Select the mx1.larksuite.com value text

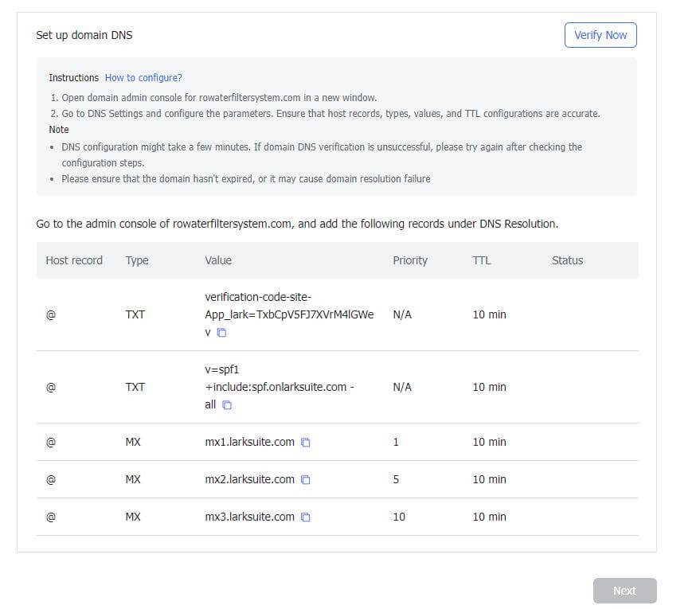(x=249, y=442)
